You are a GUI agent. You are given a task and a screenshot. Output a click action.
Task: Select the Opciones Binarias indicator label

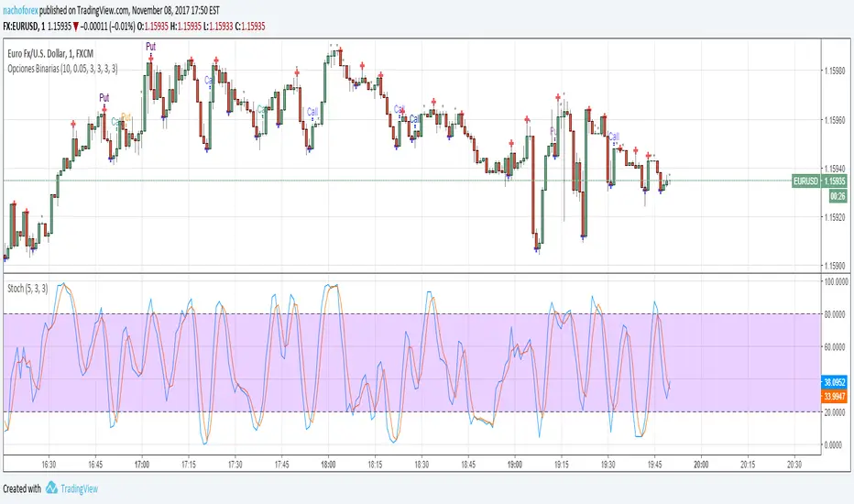[x=62, y=69]
